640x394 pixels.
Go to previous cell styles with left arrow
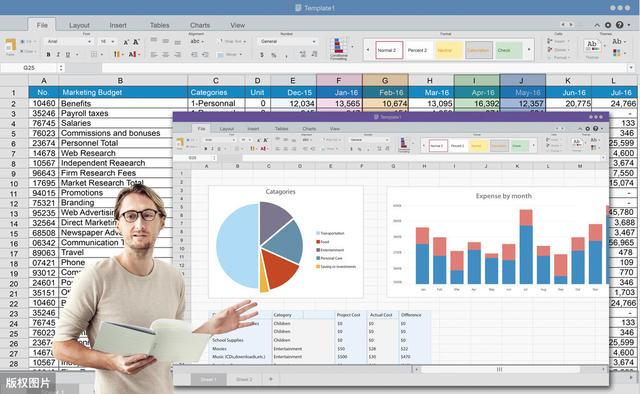click(368, 50)
